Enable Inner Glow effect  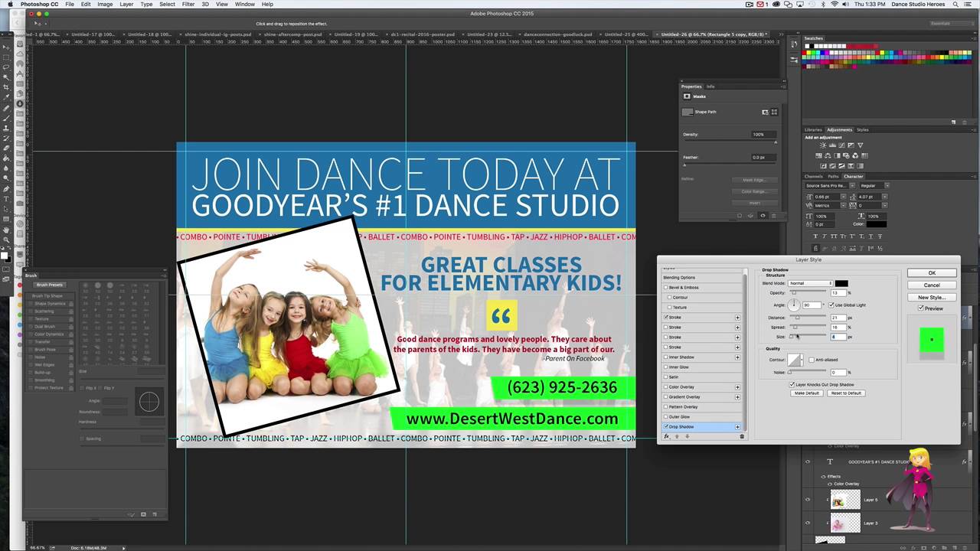coord(665,367)
